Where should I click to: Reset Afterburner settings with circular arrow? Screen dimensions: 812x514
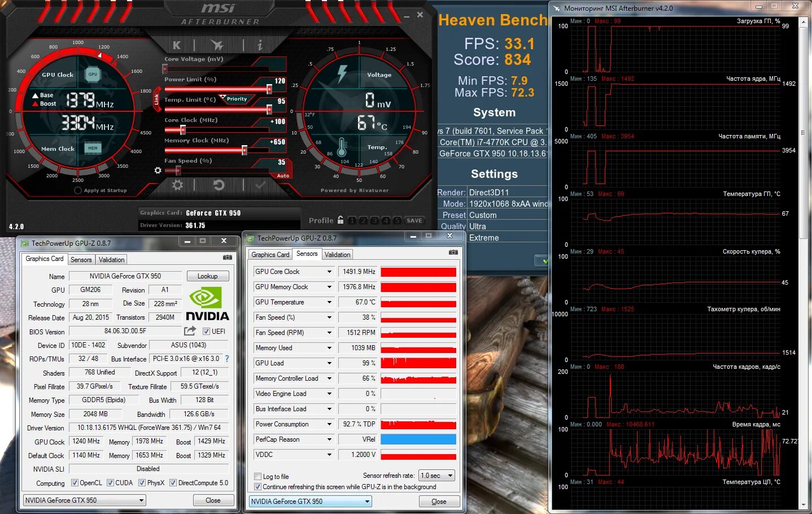coord(219,185)
